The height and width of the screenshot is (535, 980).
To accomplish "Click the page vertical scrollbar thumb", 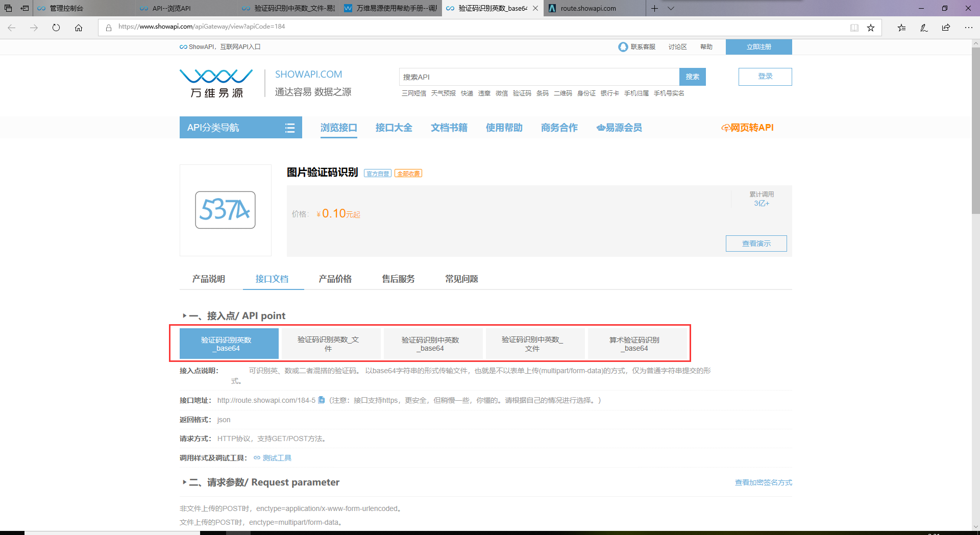I will pyautogui.click(x=975, y=131).
